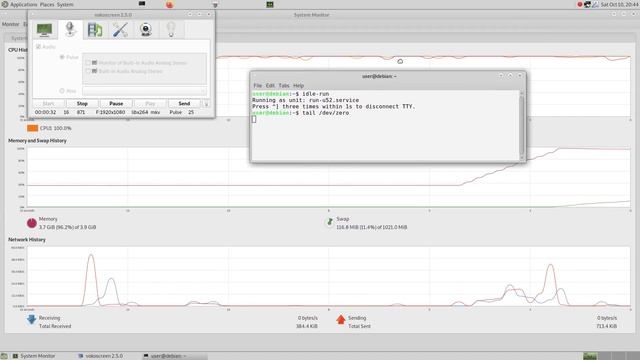Click the Send button in vokoscreen
Viewport: 640px width, 360px height.
(x=184, y=104)
